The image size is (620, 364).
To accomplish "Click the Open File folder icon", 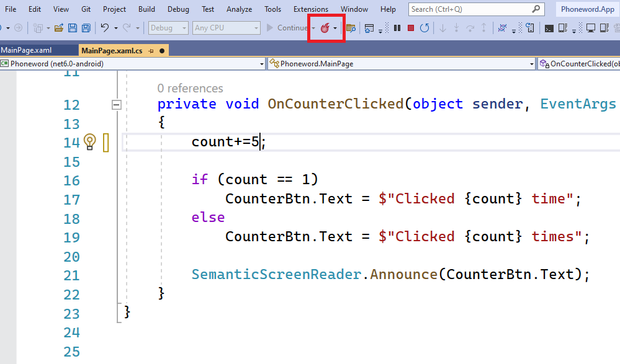I will coord(58,28).
